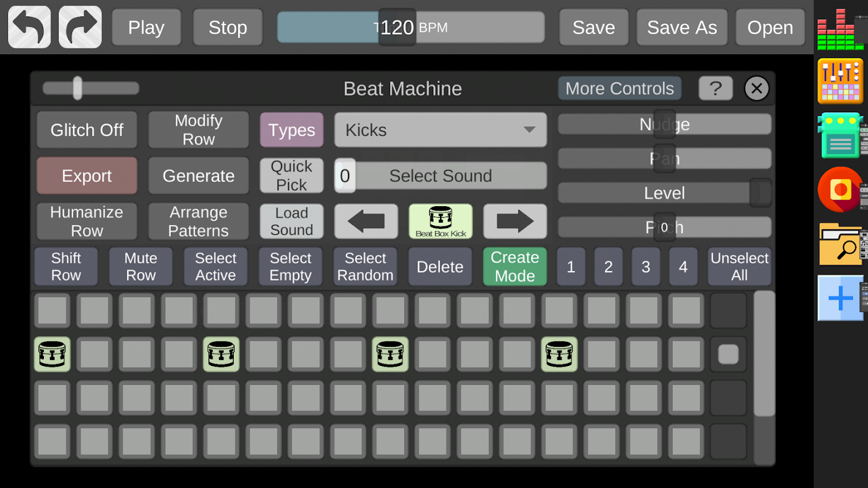The image size is (868, 488).
Task: Select the next sound with right arrow
Action: 515,221
